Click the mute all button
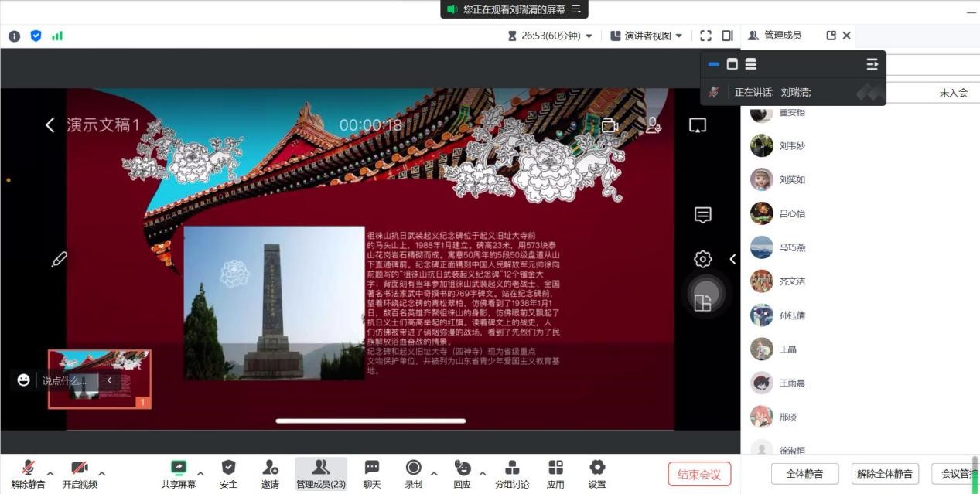The height and width of the screenshot is (494, 980). point(804,473)
